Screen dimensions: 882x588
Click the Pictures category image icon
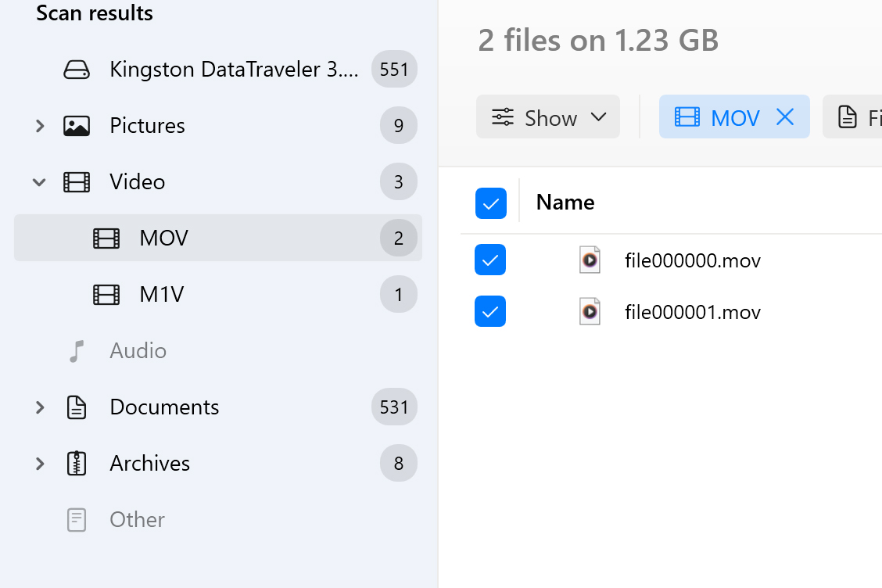77,126
